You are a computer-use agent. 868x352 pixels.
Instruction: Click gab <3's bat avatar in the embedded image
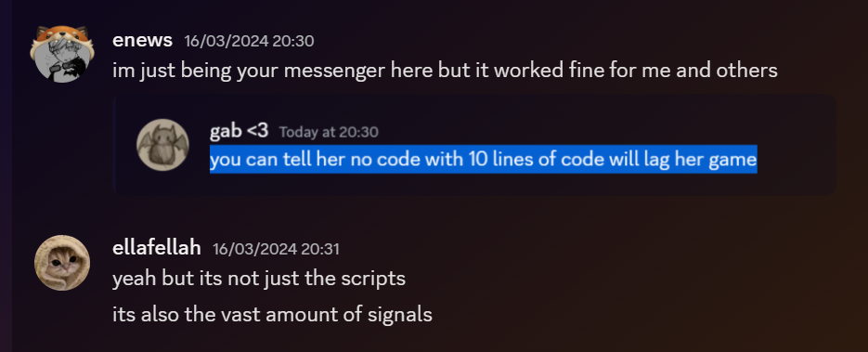pyautogui.click(x=163, y=145)
